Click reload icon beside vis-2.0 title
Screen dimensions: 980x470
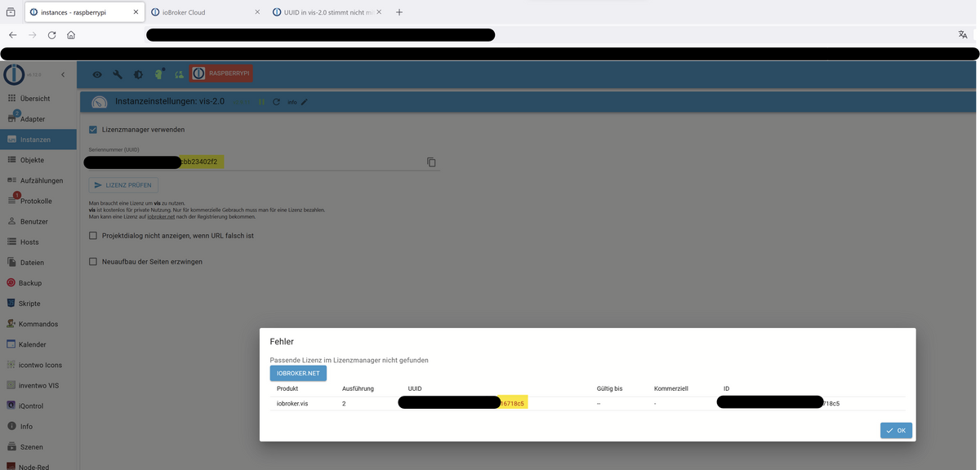pos(276,102)
